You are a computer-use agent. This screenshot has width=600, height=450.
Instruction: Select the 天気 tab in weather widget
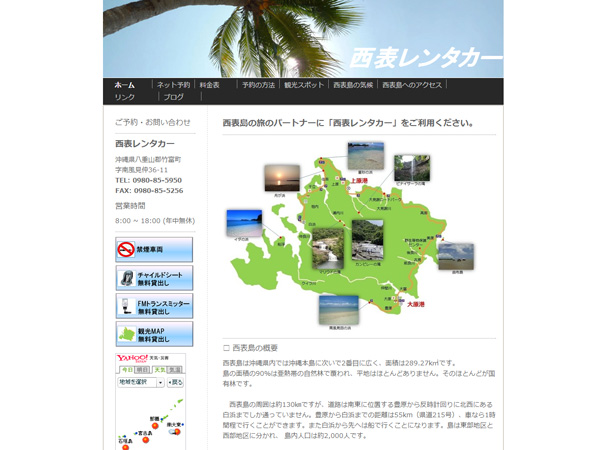coord(159,370)
